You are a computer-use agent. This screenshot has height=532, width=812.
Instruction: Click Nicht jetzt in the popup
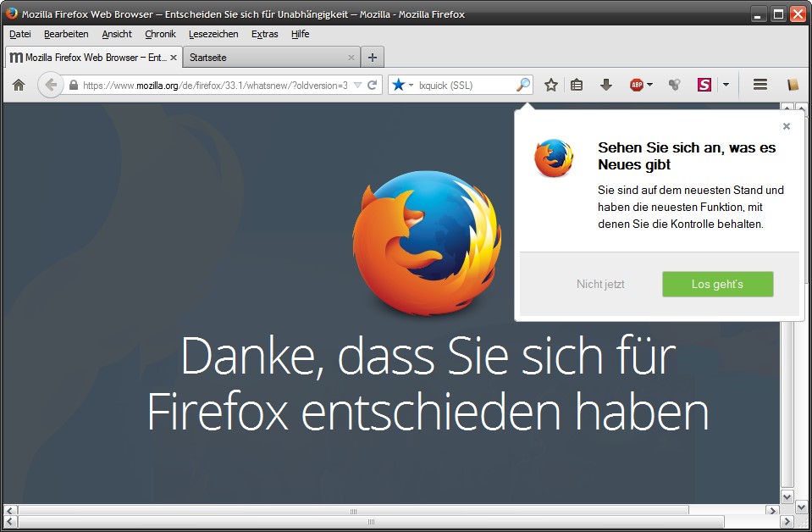pyautogui.click(x=600, y=284)
